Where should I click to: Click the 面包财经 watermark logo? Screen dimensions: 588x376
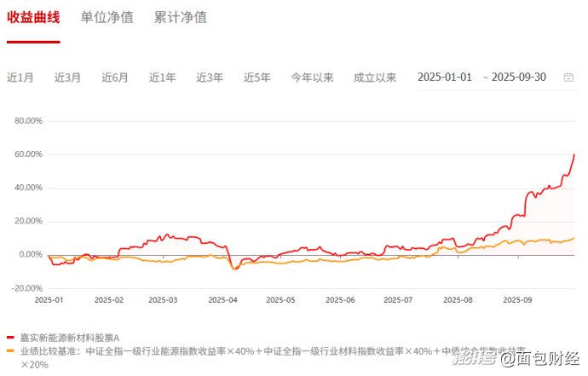(x=540, y=359)
